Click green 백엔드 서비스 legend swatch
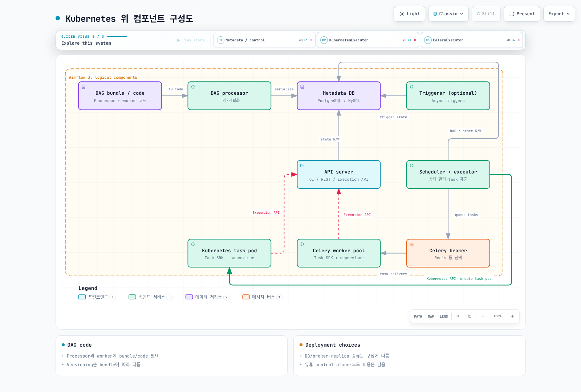This screenshot has width=581, height=392. [132, 297]
